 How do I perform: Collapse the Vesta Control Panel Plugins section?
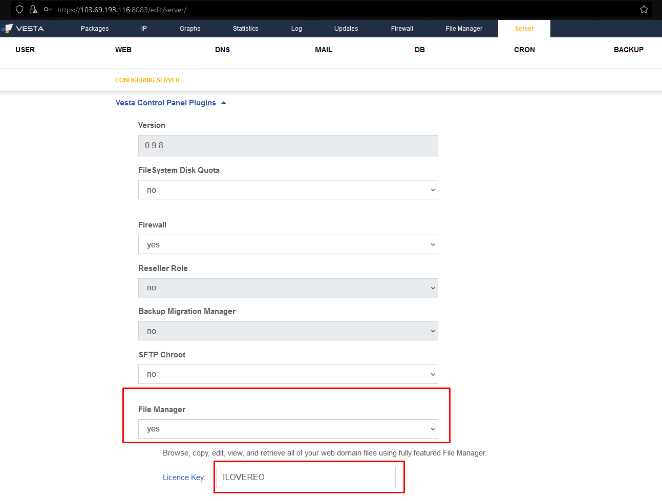point(171,103)
